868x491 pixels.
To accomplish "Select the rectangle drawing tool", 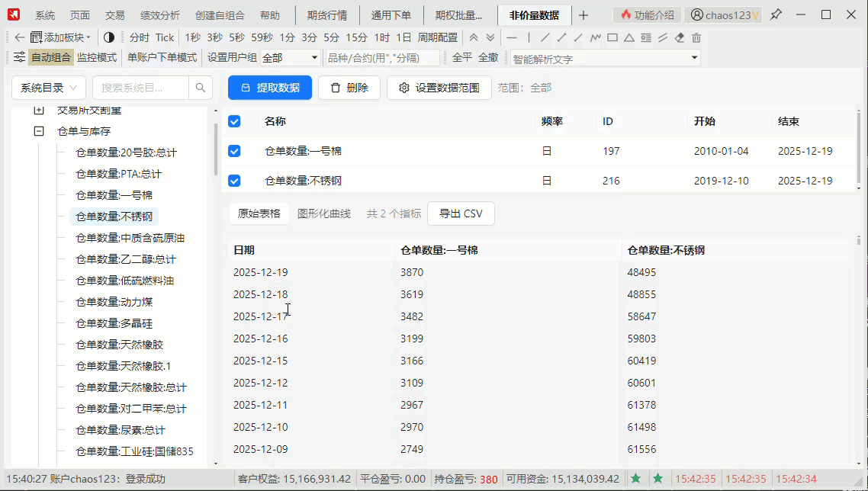I will coord(612,37).
